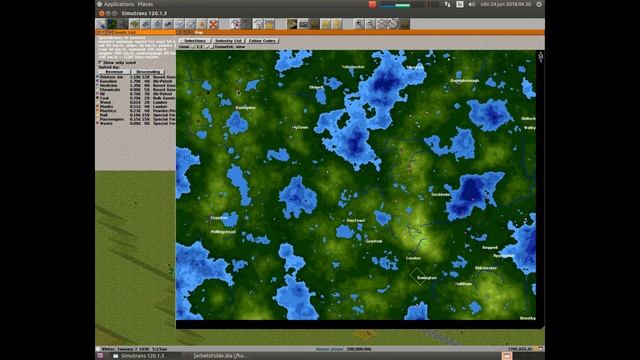
Task: Open the first toolbar icon beside map icon
Action: click(101, 24)
